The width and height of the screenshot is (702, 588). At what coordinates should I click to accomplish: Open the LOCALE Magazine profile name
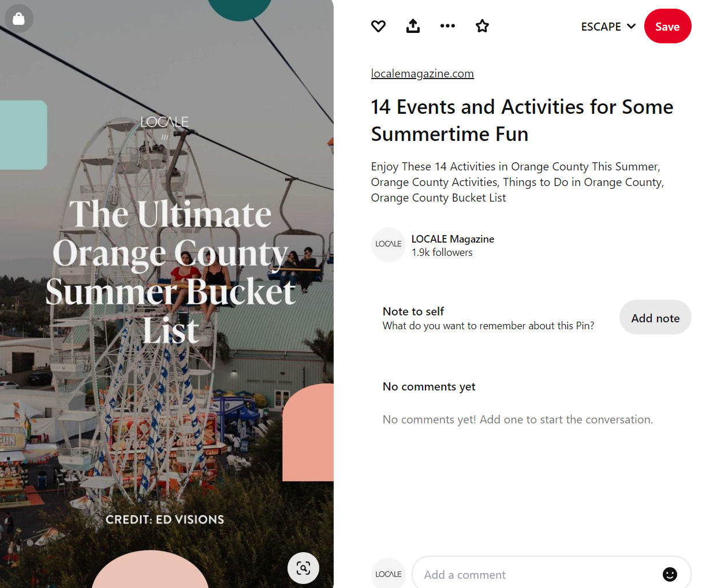point(453,239)
